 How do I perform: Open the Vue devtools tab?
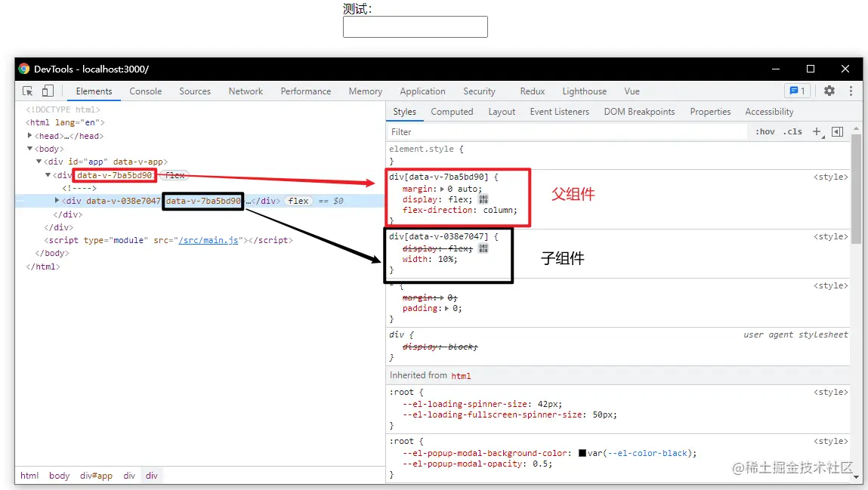[x=632, y=91]
